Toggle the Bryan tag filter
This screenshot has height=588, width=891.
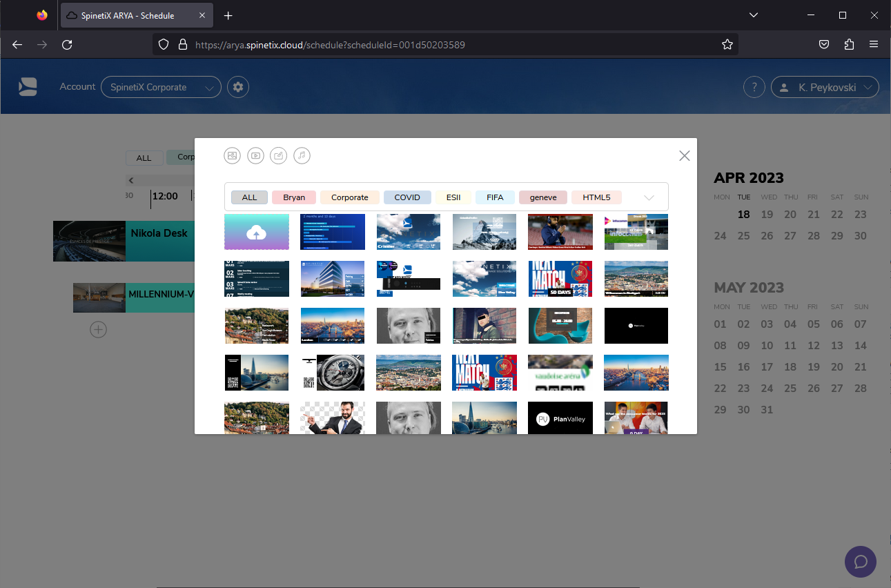[294, 197]
